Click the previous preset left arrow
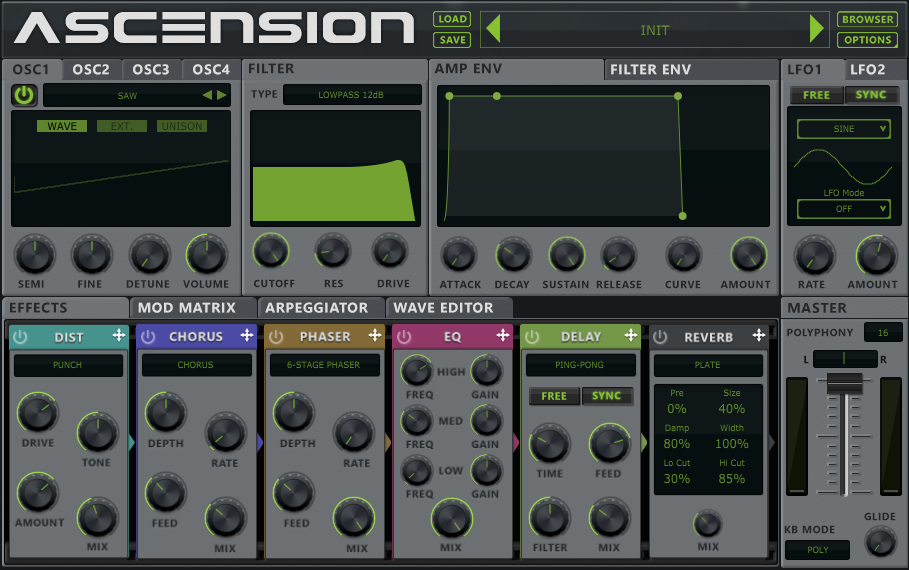Screen dimensions: 909x570 tap(492, 30)
